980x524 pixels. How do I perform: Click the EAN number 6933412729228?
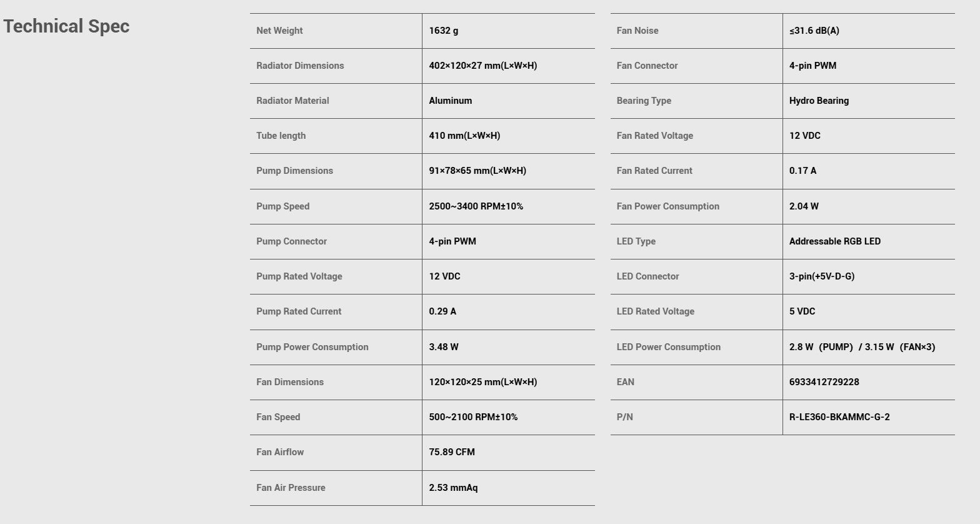click(x=824, y=382)
